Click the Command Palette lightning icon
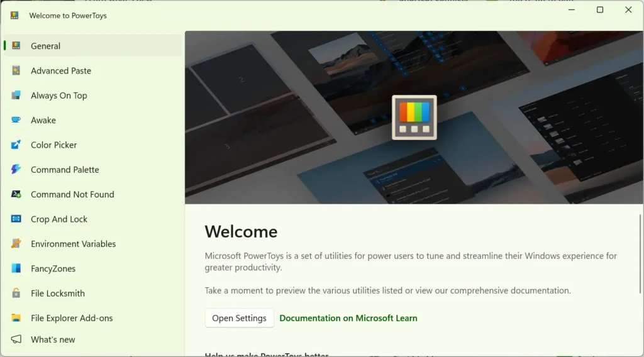 (16, 169)
